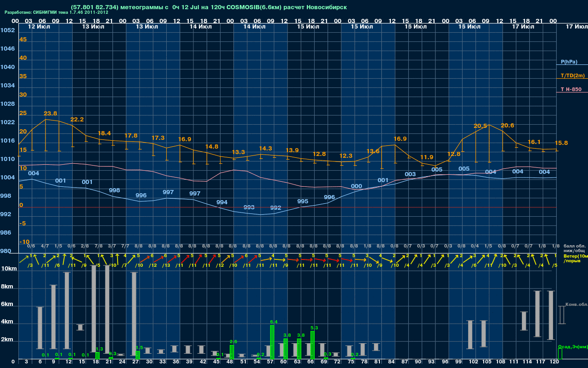Click the 18.4 temperature label

click(104, 133)
